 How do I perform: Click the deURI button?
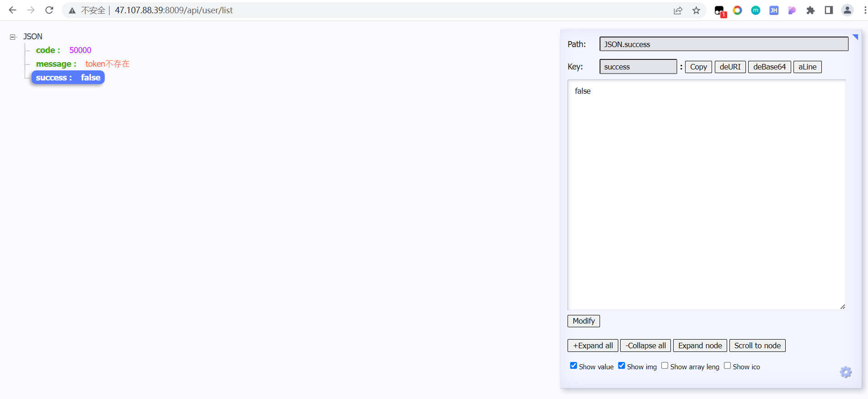730,67
